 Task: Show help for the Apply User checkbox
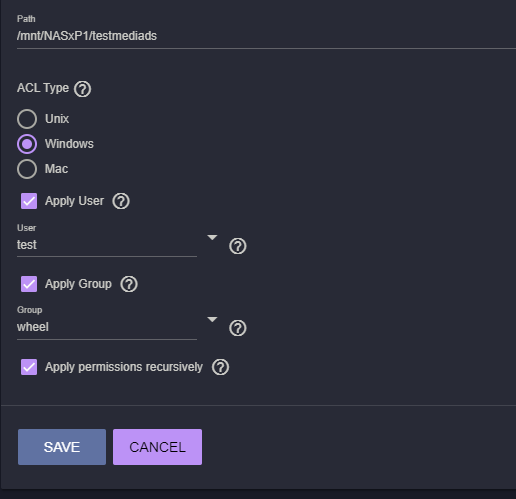121,201
